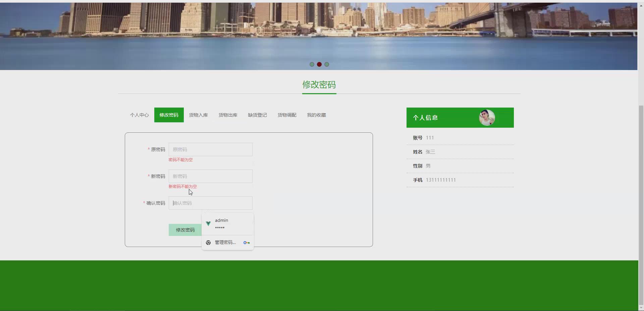Click the Google password key icon

tap(246, 242)
